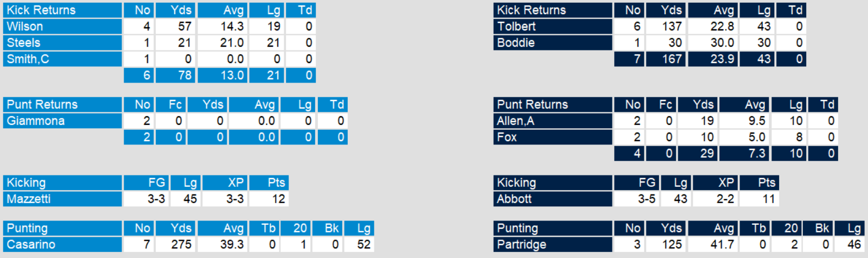Click the 167 total kick return yards cell
This screenshot has height=258, width=868.
tap(672, 59)
